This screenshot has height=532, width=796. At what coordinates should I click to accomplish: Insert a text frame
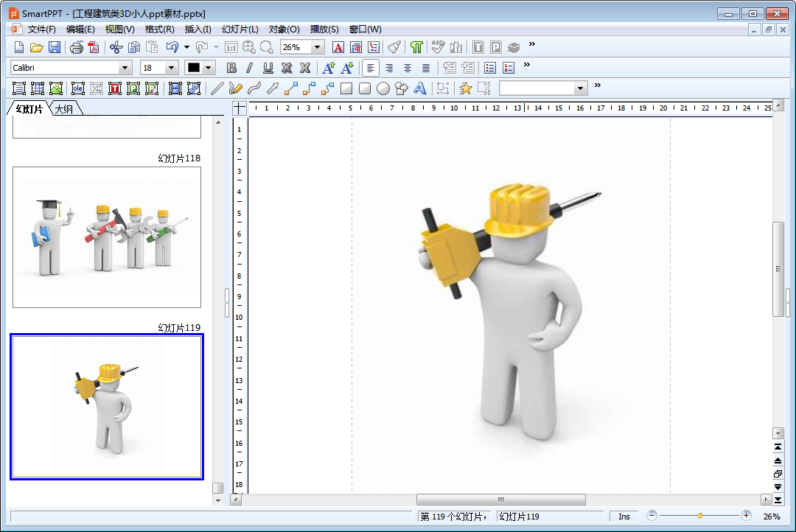pyautogui.click(x=18, y=88)
